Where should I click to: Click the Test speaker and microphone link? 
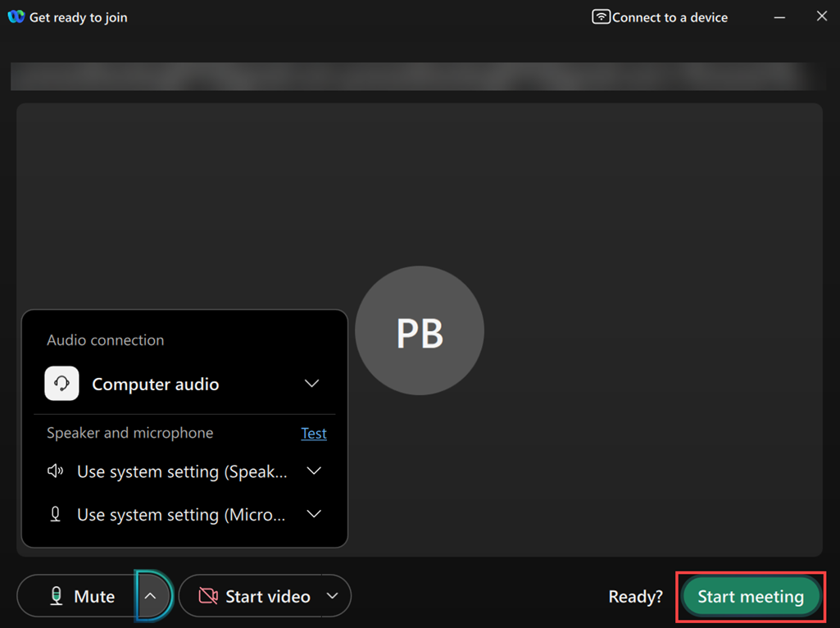313,433
